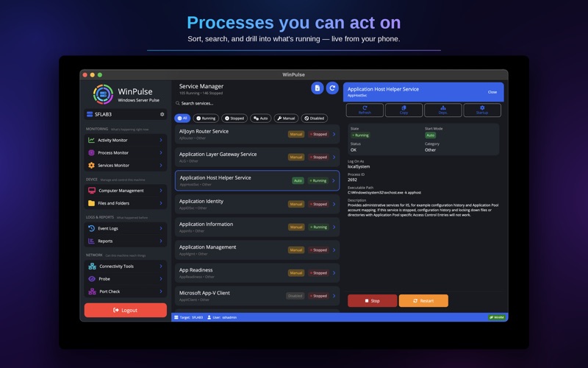Open Computer Management menu item
The image size is (588, 368).
point(126,191)
